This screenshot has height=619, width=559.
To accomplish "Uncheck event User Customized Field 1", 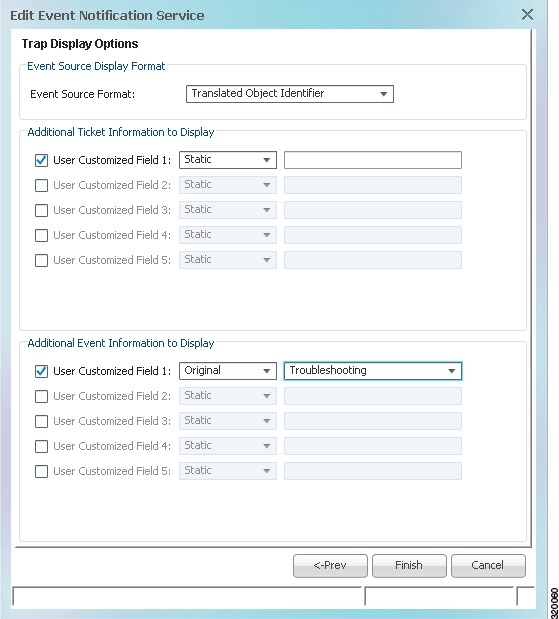I will tap(41, 371).
